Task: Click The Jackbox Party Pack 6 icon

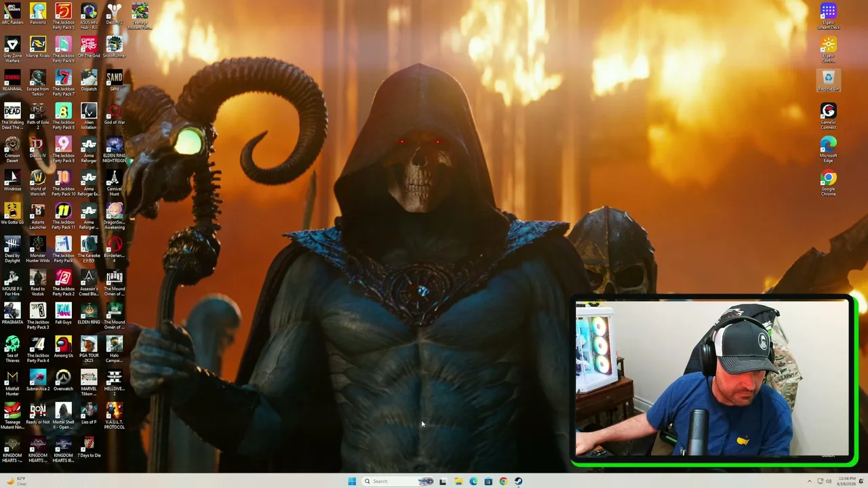Action: [x=63, y=49]
